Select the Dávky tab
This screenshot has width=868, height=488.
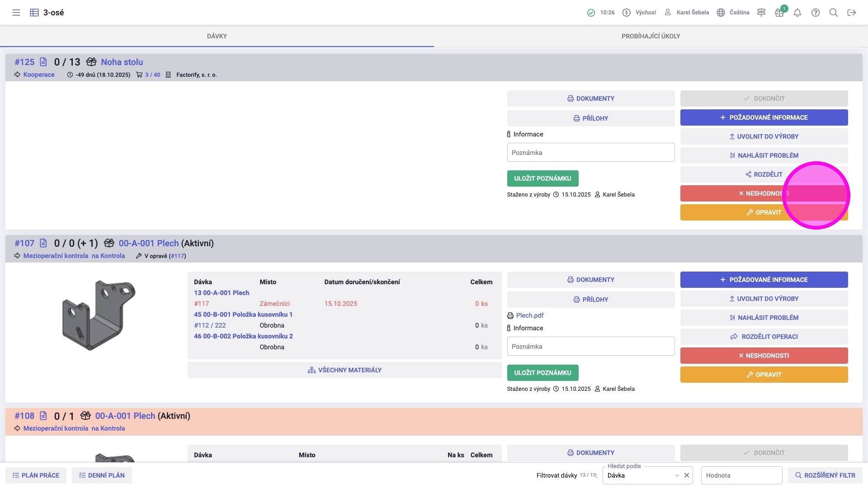point(217,36)
